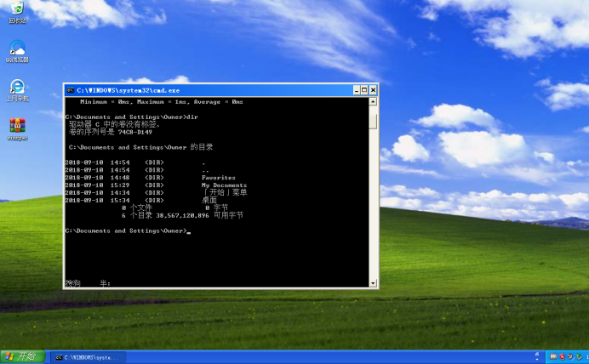
Task: Click the timestamp '15:34' in listing
Action: click(x=120, y=201)
